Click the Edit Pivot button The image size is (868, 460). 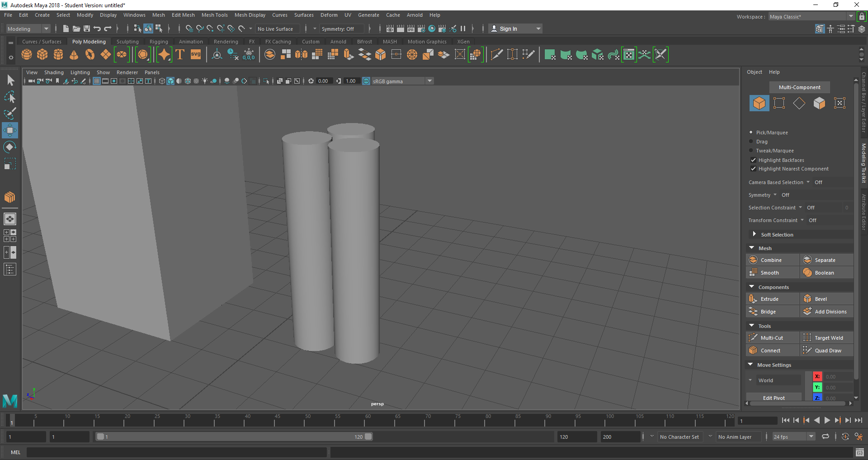click(x=774, y=398)
